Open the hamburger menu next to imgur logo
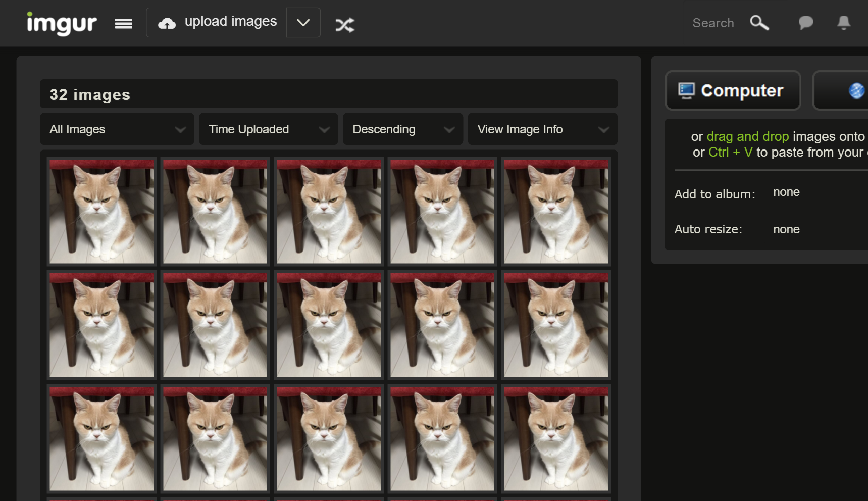 coord(124,24)
